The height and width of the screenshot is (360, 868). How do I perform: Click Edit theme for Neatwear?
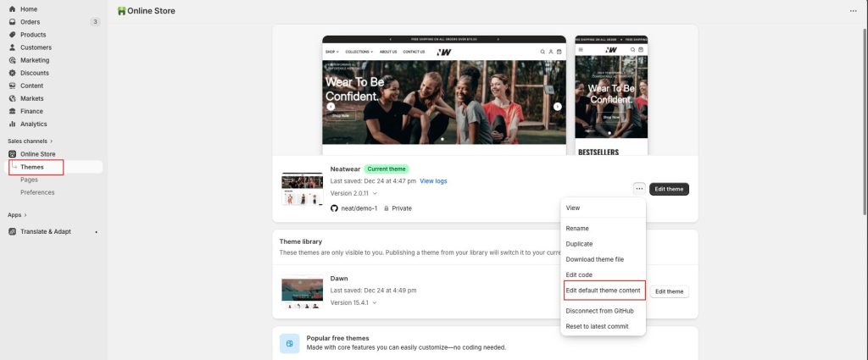[x=669, y=189]
